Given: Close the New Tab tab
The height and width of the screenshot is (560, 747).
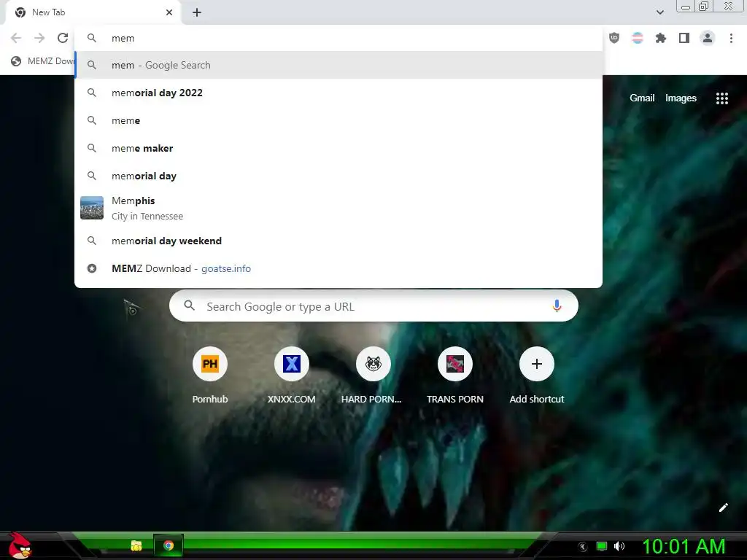Looking at the screenshot, I should tap(169, 12).
